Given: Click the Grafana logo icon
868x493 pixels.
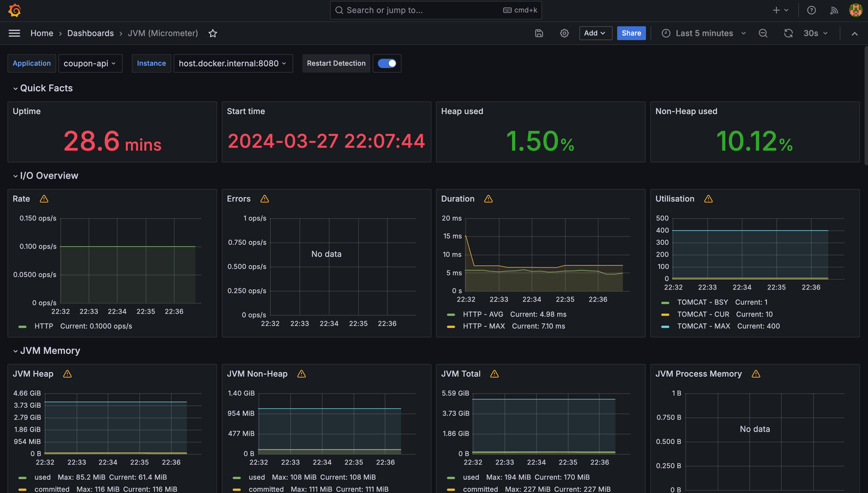Looking at the screenshot, I should click(x=15, y=10).
